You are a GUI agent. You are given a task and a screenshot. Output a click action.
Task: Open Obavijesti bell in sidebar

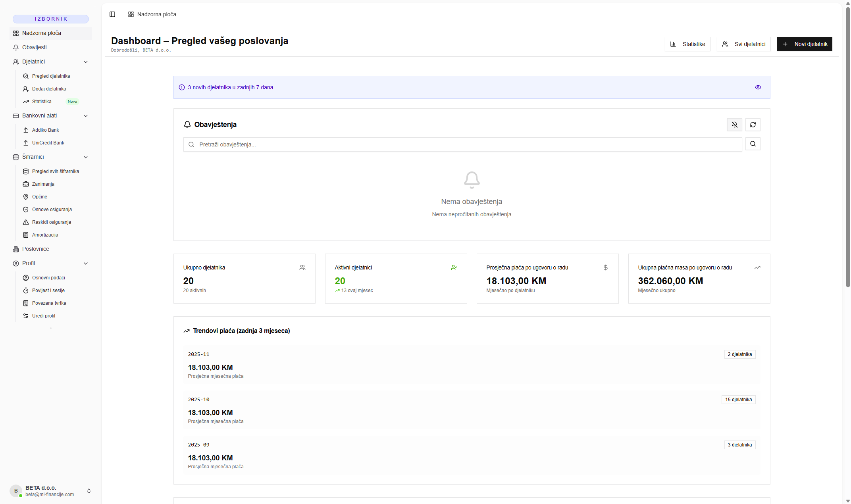tap(34, 47)
